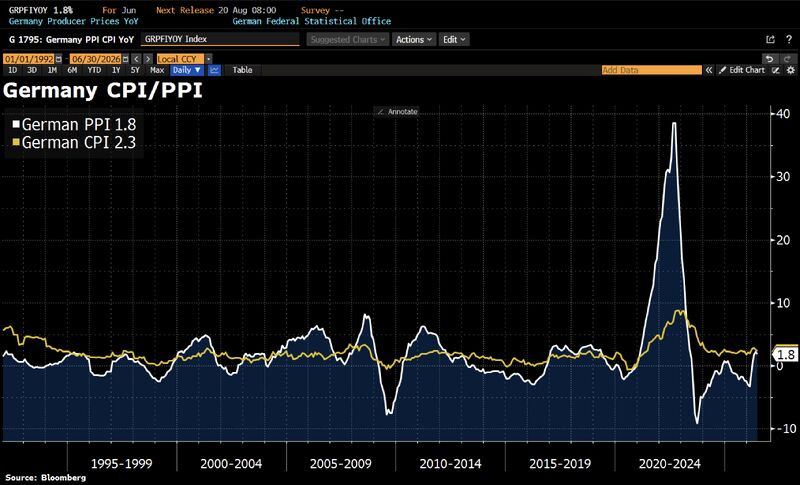This screenshot has height=485, width=800.
Task: Shift date range backward with left arrow
Action: (x=136, y=59)
